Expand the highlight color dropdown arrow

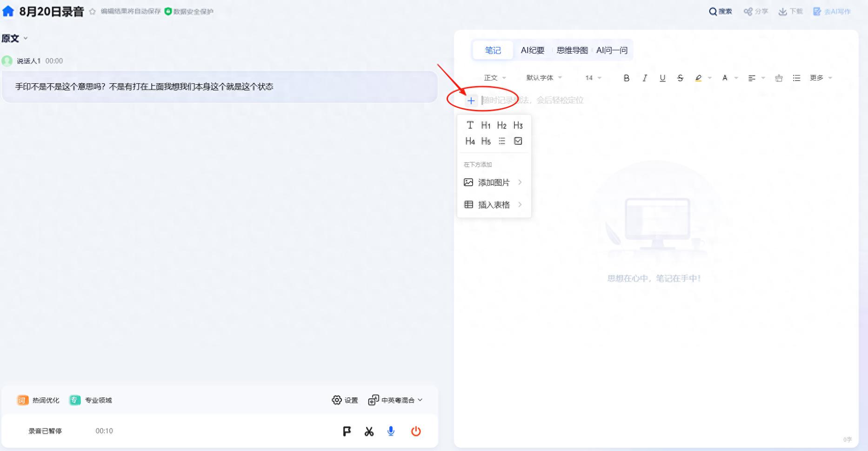pos(709,78)
